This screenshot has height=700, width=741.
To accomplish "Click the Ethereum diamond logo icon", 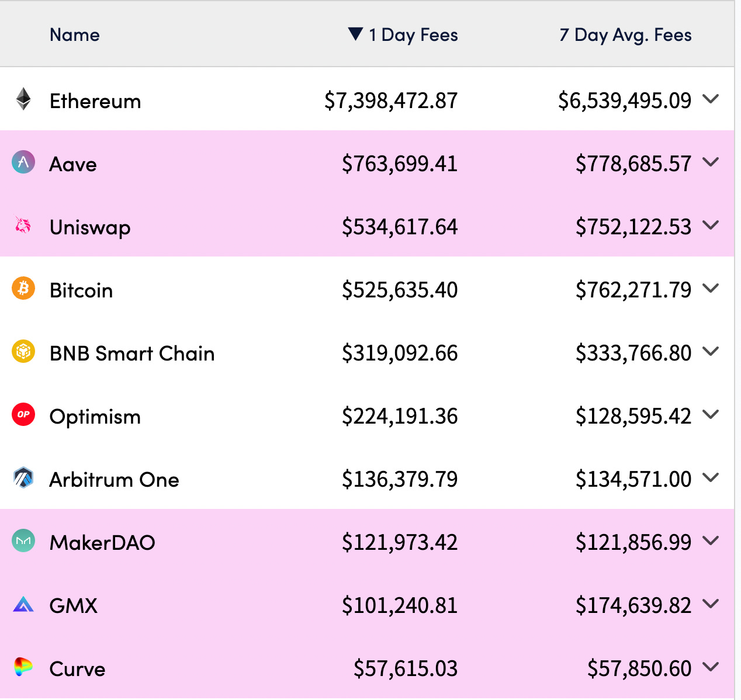I will (23, 99).
